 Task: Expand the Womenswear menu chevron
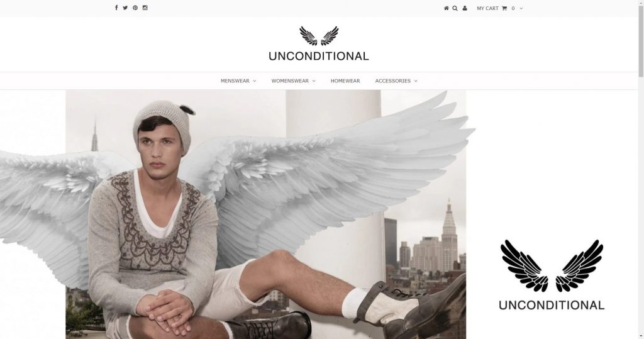coord(314,81)
